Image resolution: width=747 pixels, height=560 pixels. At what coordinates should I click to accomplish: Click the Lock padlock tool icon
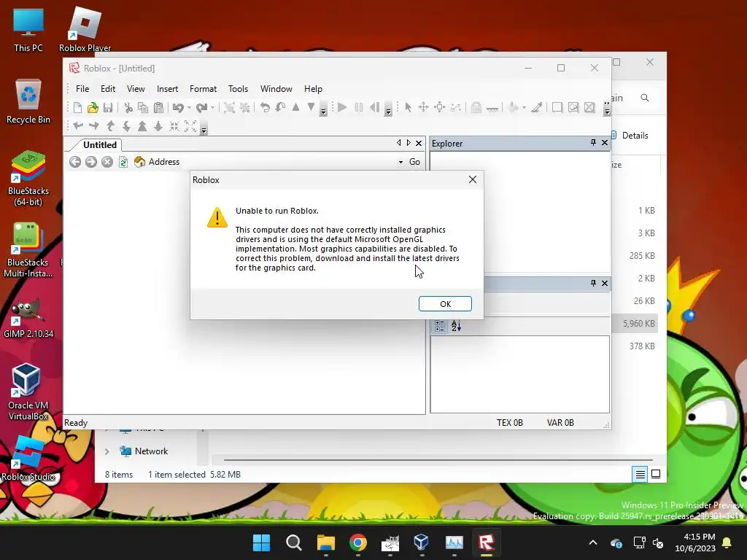tap(476, 108)
